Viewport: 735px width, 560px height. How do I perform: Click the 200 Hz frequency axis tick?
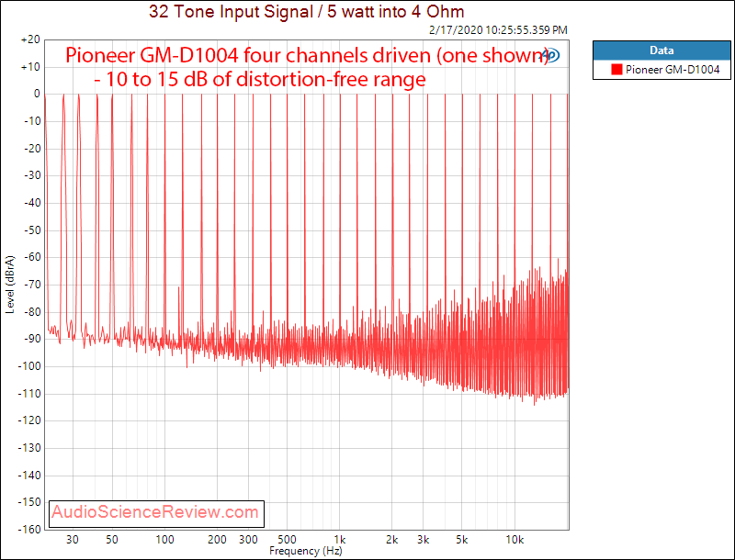(217, 540)
